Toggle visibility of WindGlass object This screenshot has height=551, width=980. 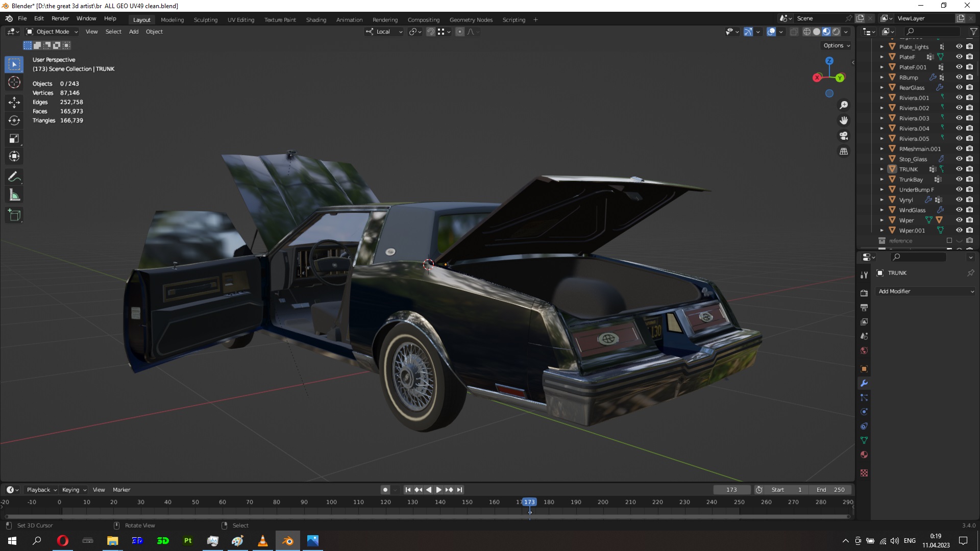point(959,210)
